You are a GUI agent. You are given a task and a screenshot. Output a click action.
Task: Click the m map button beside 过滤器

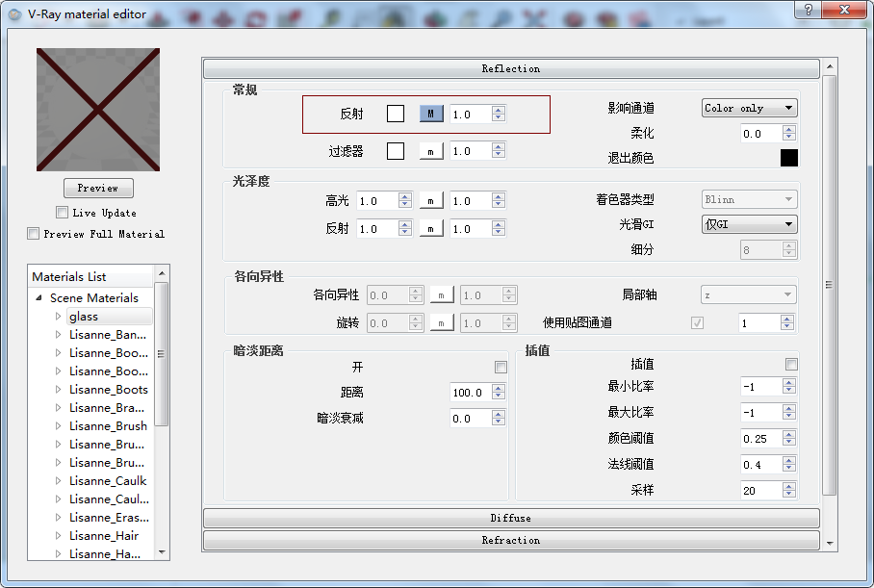430,151
